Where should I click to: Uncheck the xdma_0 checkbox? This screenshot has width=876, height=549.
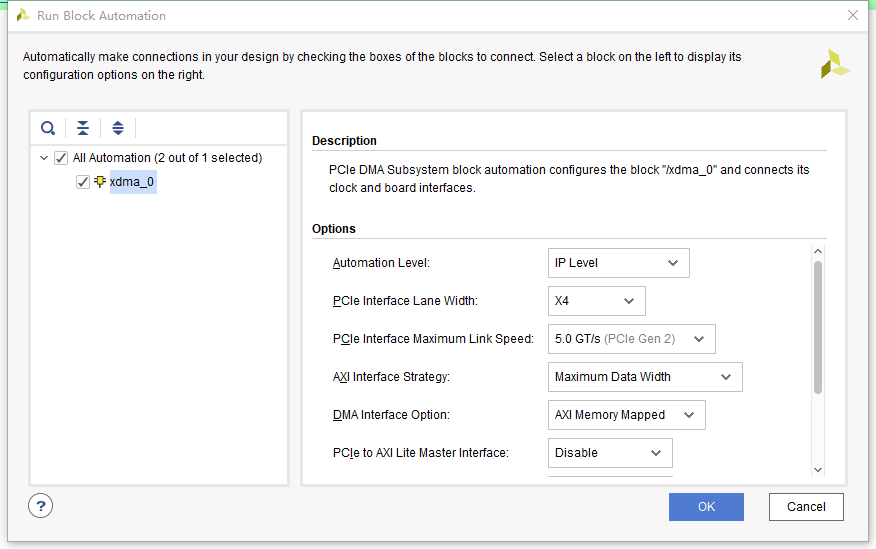tap(83, 182)
